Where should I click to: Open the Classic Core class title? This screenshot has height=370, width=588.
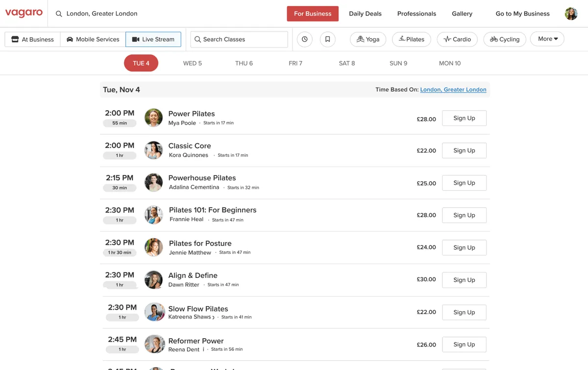tap(190, 146)
